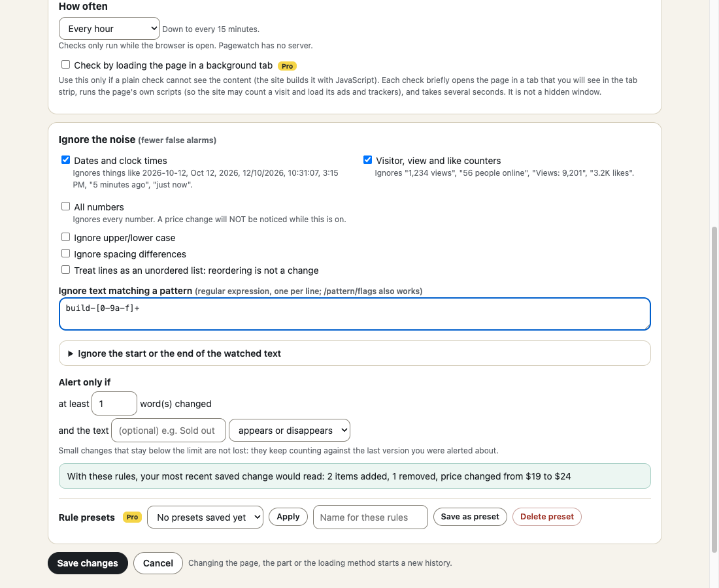This screenshot has width=719, height=588.
Task: Open the 'No presets saved yet' dropdown
Action: [205, 517]
